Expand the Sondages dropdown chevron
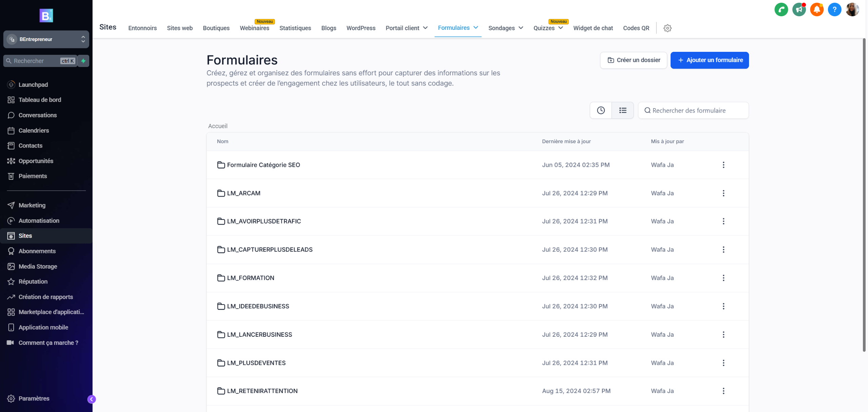Screen dimensions: 868x412 click(x=521, y=28)
